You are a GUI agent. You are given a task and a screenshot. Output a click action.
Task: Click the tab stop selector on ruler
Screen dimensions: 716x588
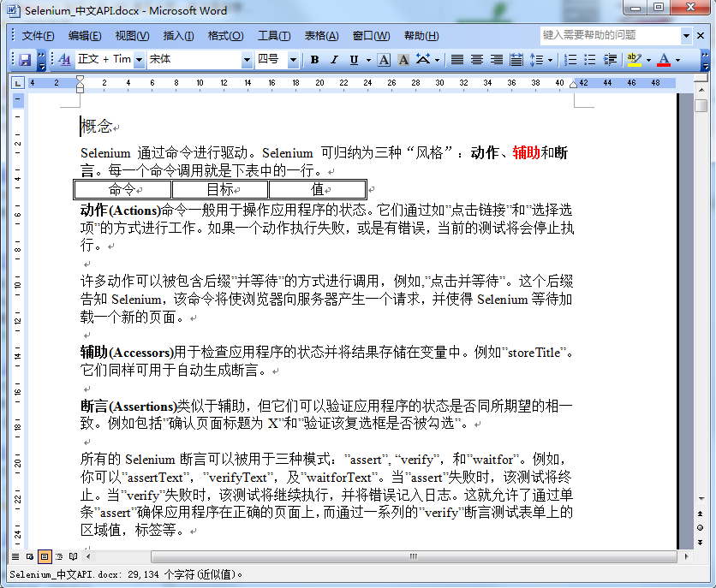(x=17, y=83)
